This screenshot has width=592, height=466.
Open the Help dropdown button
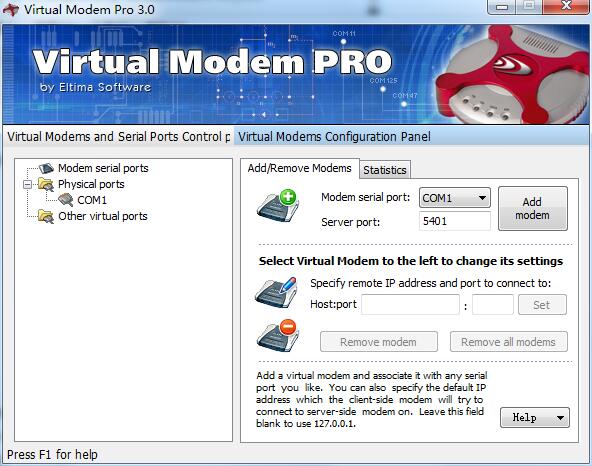click(x=535, y=418)
